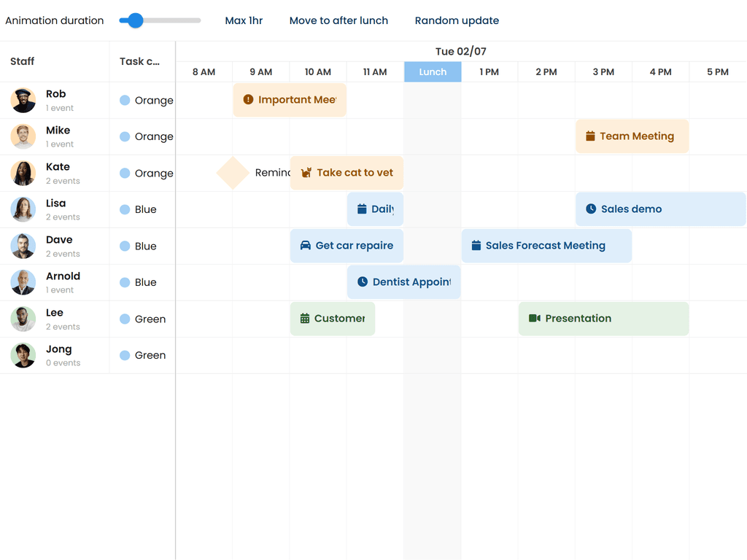Viewport: 747px width, 560px height.
Task: Click the clock icon on Dentist Appointment
Action: click(363, 282)
